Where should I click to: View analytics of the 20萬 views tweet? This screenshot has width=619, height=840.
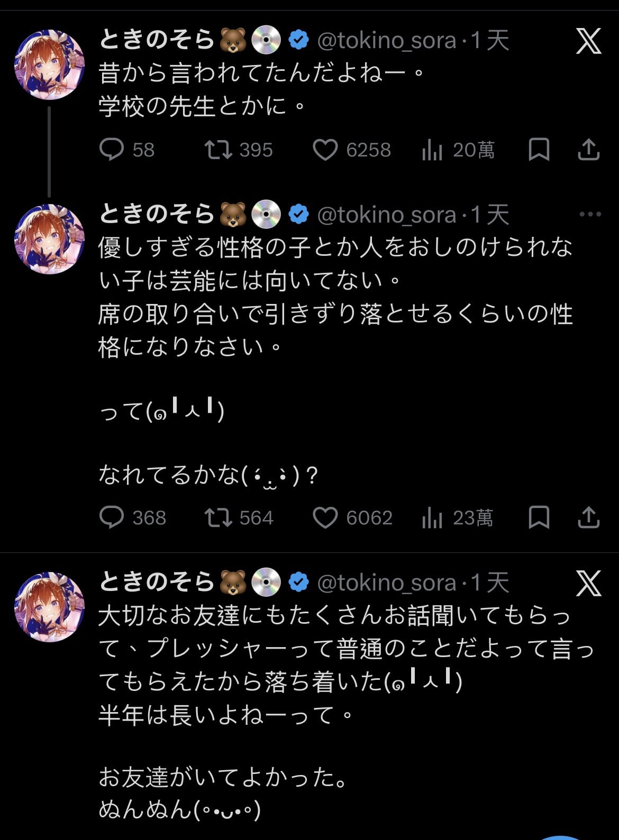click(x=432, y=150)
